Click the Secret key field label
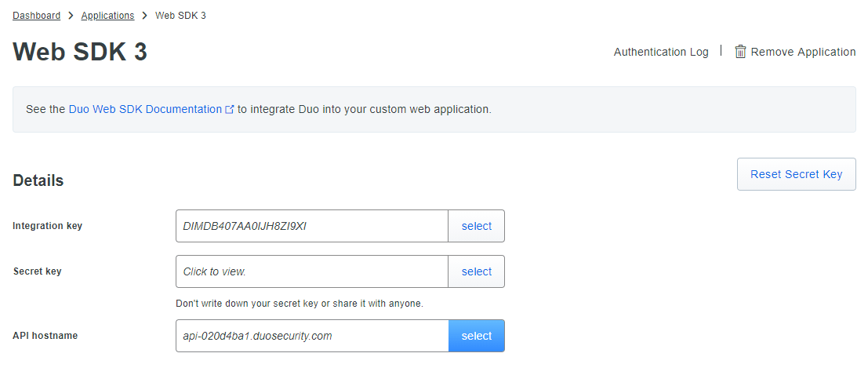 37,271
